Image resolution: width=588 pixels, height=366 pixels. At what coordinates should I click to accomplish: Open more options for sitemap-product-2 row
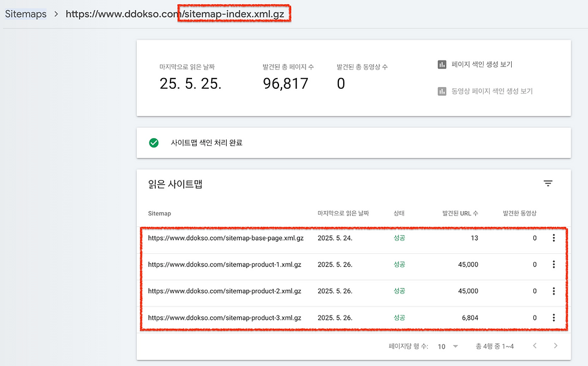click(x=553, y=291)
